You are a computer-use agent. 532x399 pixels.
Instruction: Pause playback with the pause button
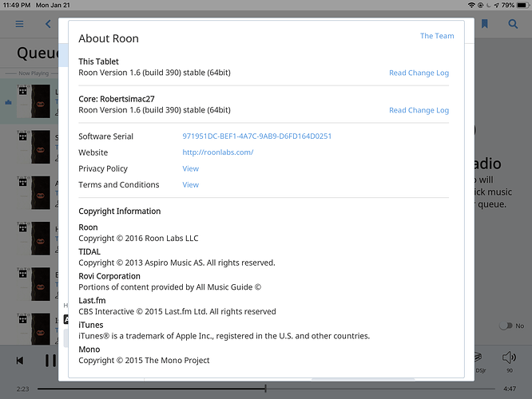coord(50,361)
